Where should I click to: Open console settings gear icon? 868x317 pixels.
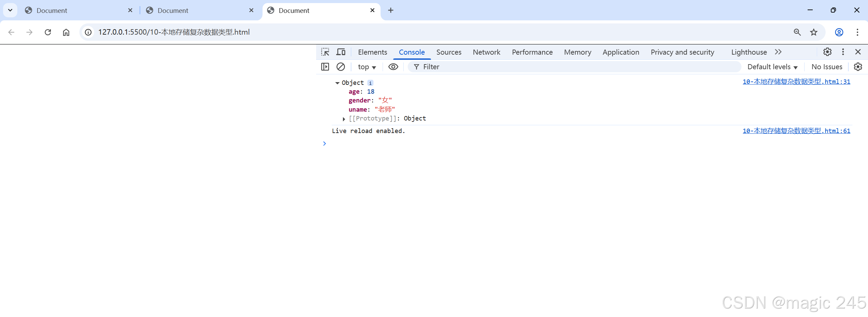858,67
